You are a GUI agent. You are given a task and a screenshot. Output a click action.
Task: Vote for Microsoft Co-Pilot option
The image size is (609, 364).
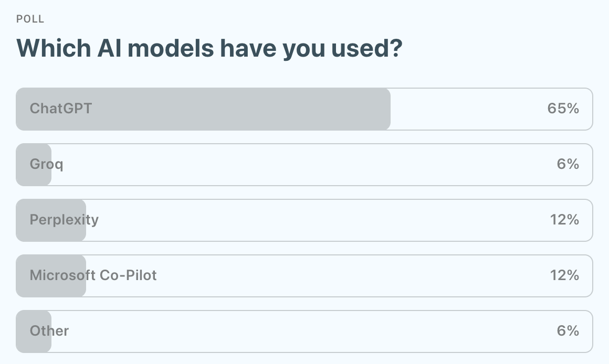93,275
